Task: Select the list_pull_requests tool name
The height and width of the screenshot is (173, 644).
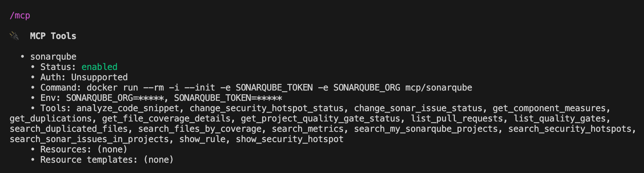Action: pos(457,119)
